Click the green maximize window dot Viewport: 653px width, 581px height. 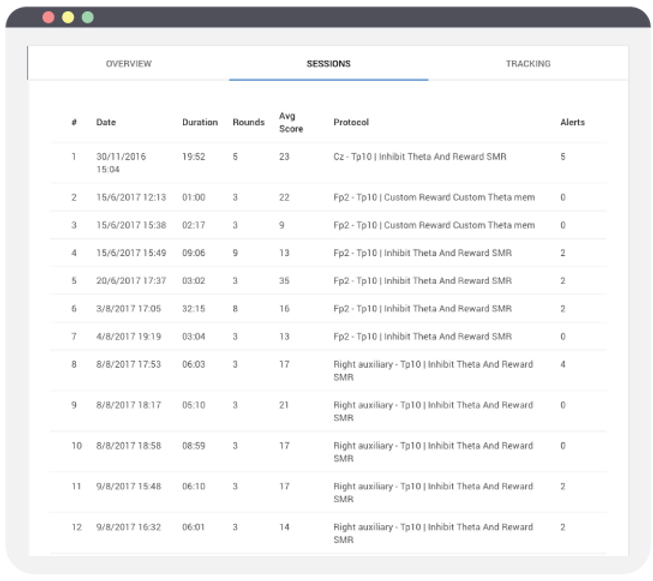[x=88, y=18]
